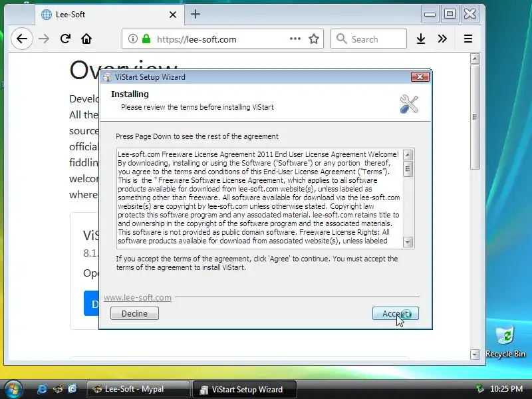Open the browser hamburger menu

pyautogui.click(x=468, y=39)
